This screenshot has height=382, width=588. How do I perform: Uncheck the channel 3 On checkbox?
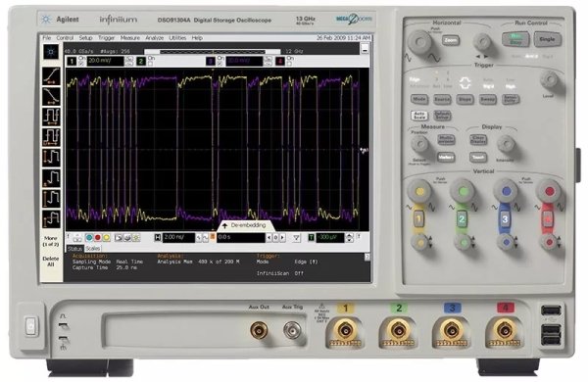pyautogui.click(x=220, y=64)
